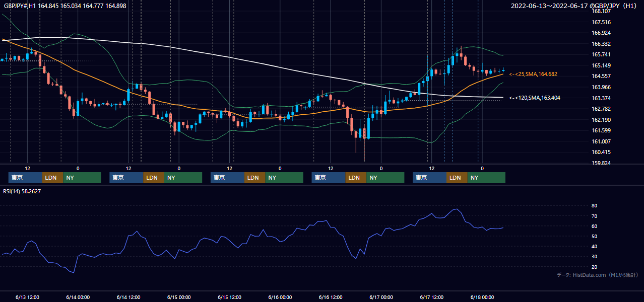Click price axis value 159.824

tap(601, 163)
